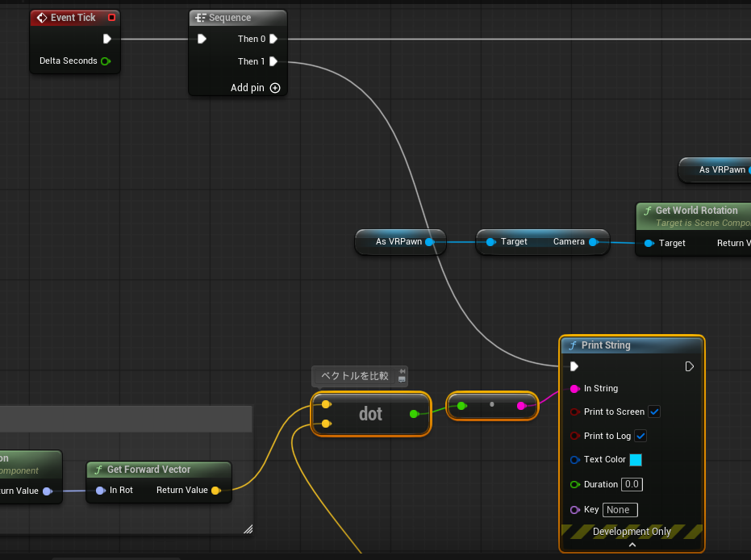Click As VRPawn output pin near Target node

(430, 242)
